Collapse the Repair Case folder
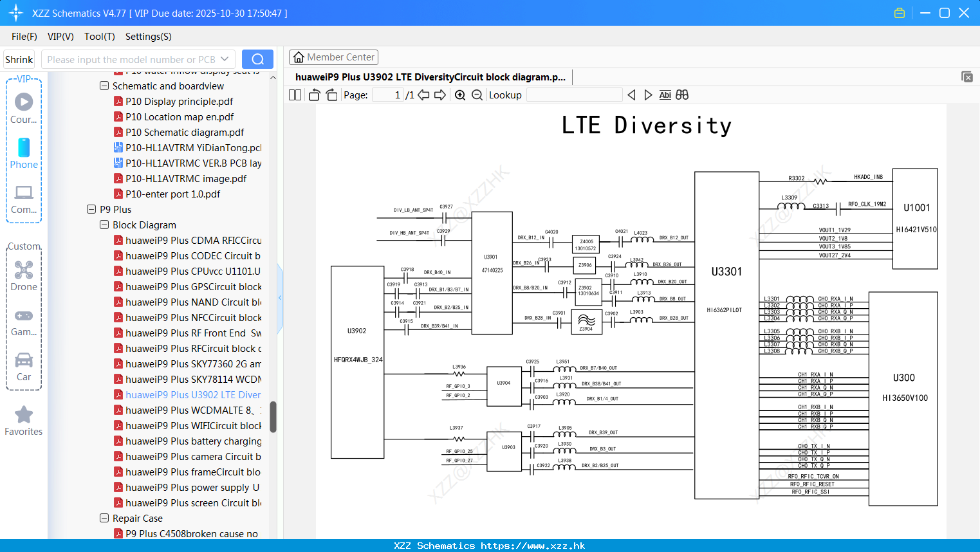 pyautogui.click(x=104, y=518)
